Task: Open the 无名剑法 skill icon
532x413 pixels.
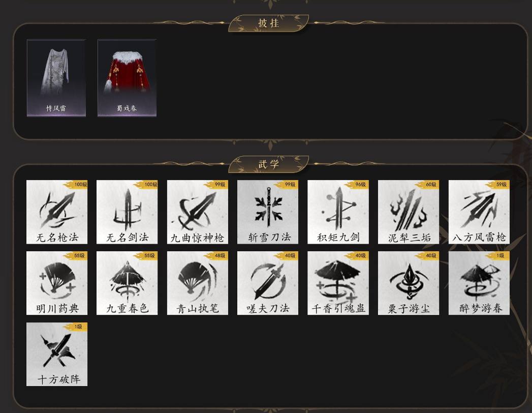Action: coord(127,212)
